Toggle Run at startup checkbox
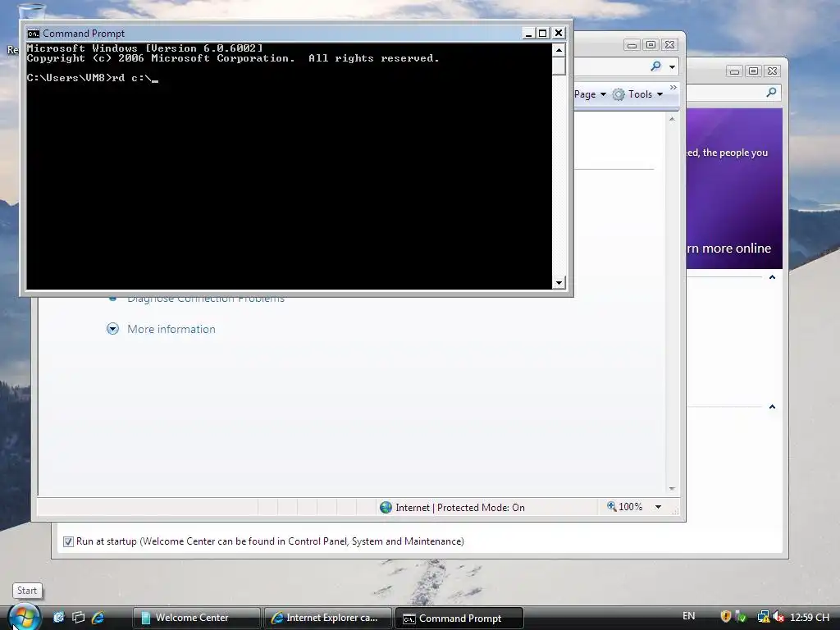 click(x=68, y=541)
